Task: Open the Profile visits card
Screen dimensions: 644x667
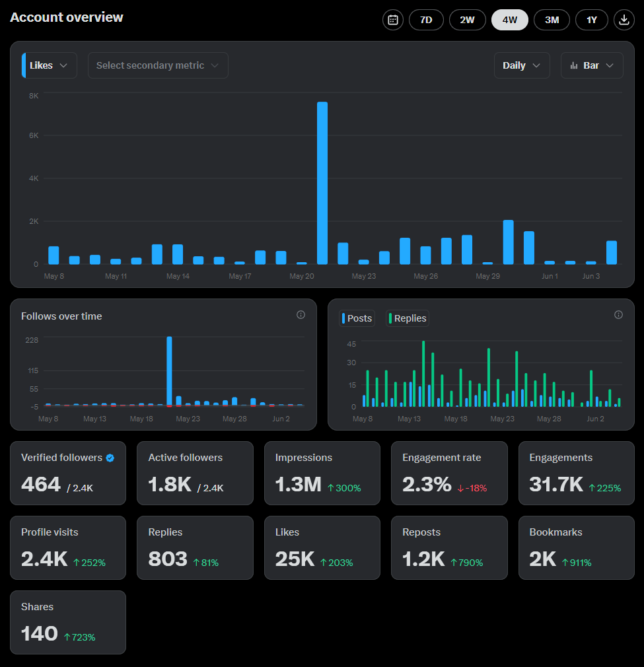Action: click(68, 548)
